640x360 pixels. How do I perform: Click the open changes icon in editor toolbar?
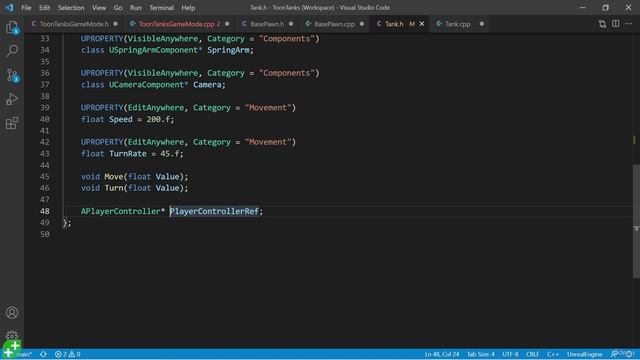pos(602,24)
